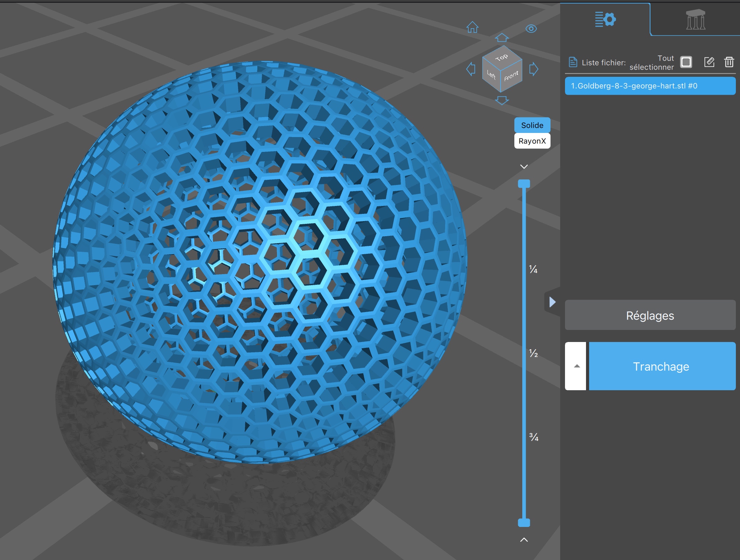Open the slice settings tab icon
This screenshot has height=560, width=740.
[605, 19]
